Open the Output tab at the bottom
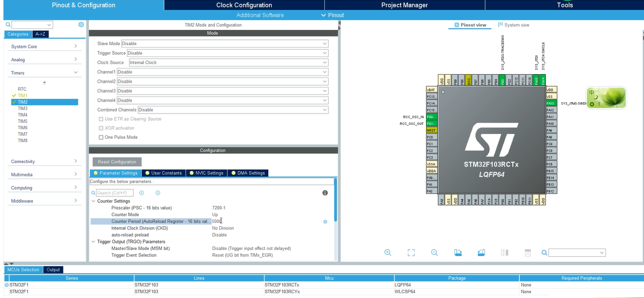 [53, 269]
